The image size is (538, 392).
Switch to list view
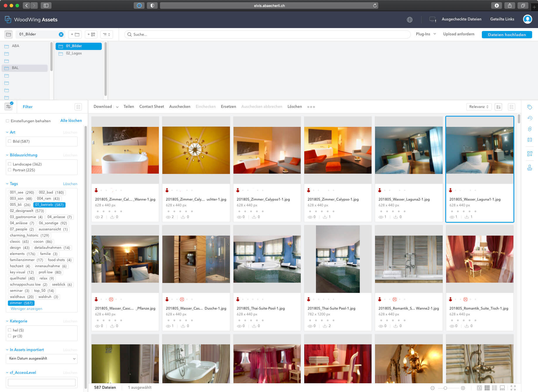tap(495, 388)
